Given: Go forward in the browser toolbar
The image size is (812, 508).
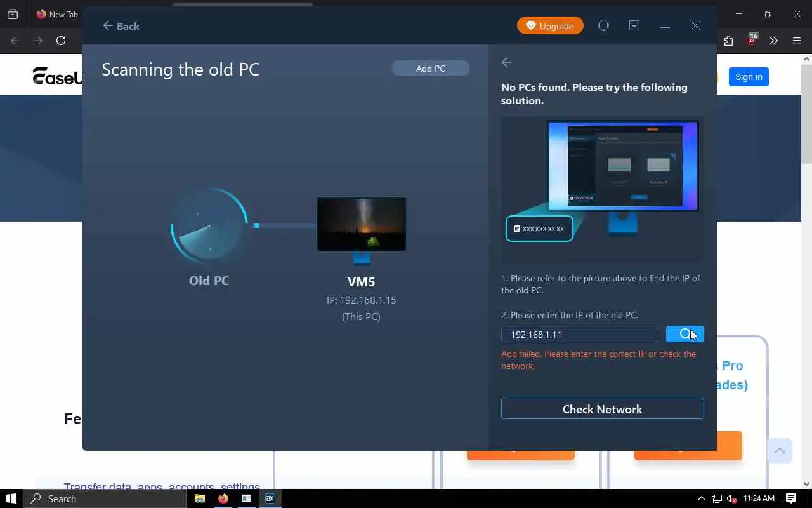Looking at the screenshot, I should coord(38,41).
